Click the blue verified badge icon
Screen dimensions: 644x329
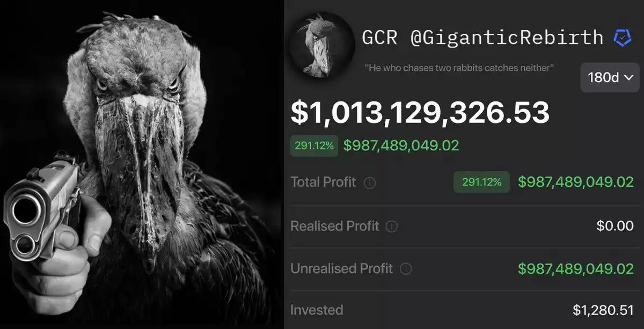click(623, 38)
